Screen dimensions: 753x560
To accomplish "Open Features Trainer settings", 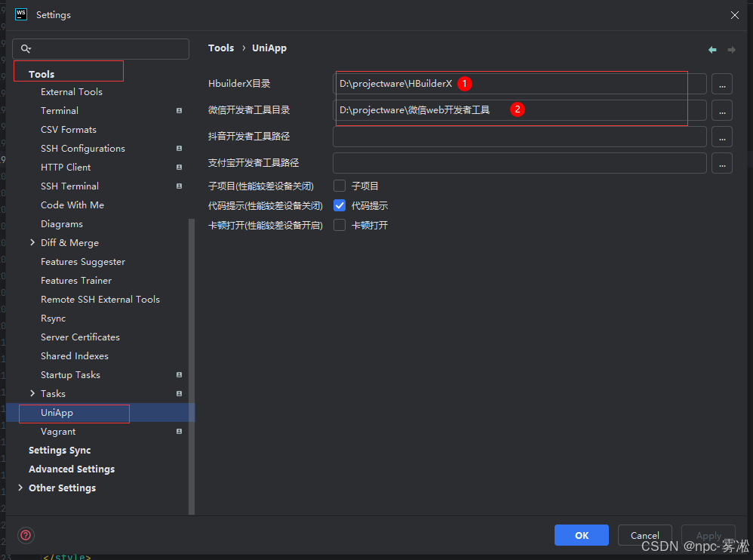I will coord(76,281).
